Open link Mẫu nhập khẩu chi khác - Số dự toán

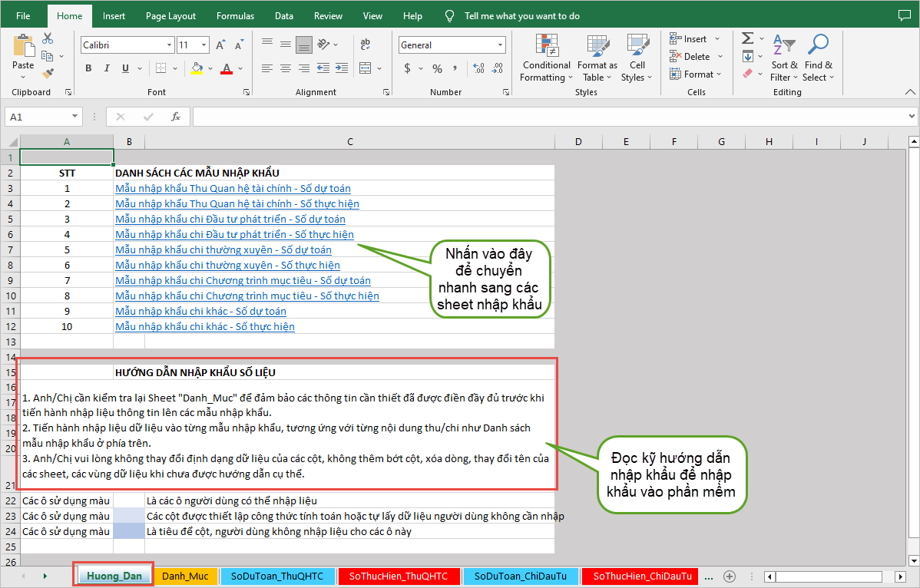(x=200, y=311)
